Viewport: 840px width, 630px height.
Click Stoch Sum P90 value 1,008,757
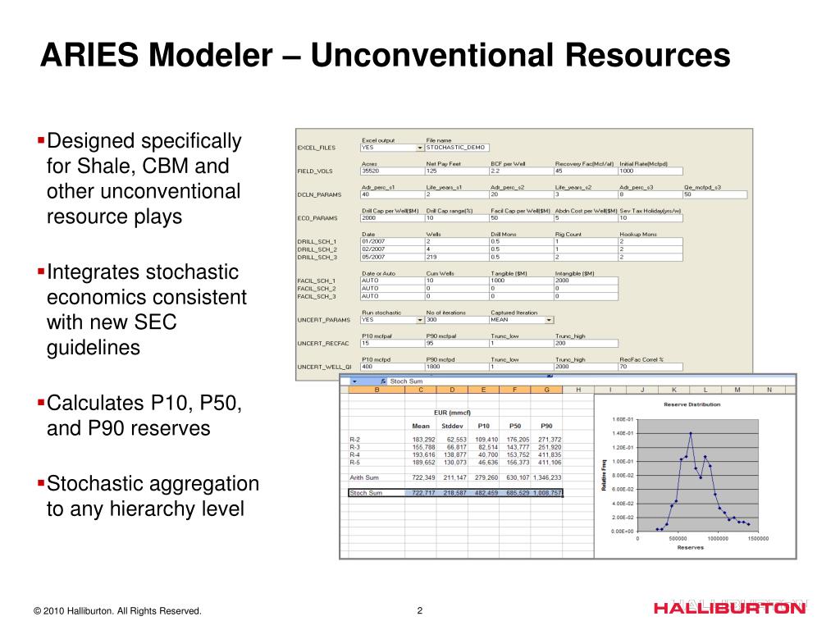546,493
